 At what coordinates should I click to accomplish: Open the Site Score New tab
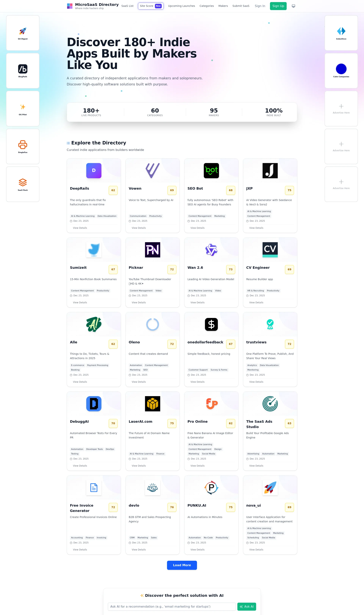coord(151,6)
